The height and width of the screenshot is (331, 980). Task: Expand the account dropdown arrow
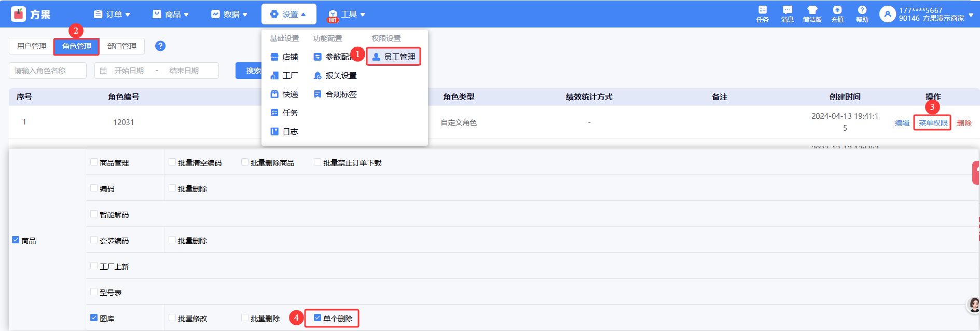(971, 15)
